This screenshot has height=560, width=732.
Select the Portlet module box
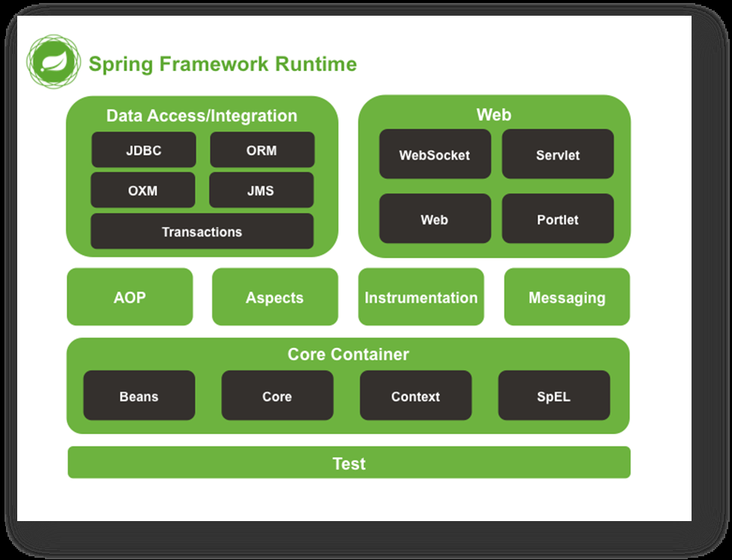[x=558, y=219]
